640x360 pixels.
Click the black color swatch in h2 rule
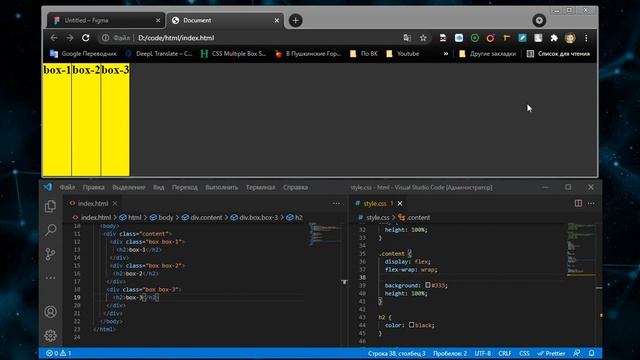click(411, 325)
